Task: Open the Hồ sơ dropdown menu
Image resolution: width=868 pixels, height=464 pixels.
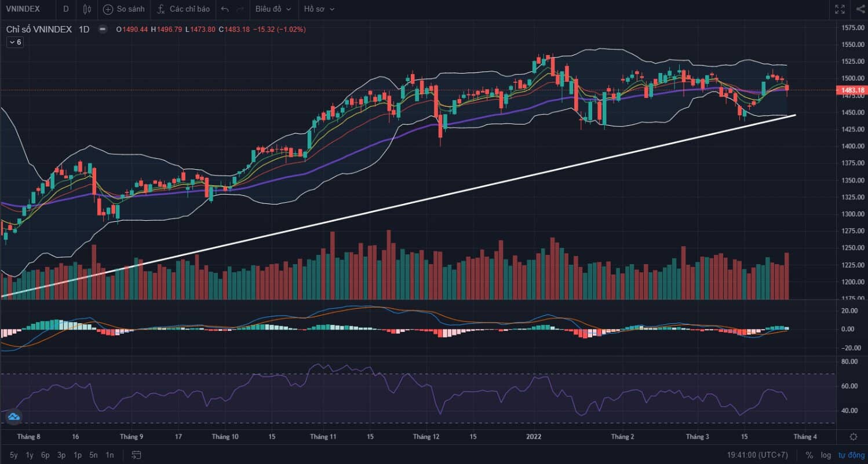Action: (319, 9)
